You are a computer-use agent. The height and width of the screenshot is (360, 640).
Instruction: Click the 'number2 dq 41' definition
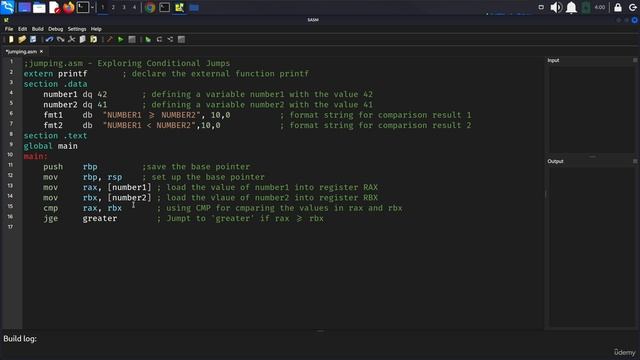[75, 105]
